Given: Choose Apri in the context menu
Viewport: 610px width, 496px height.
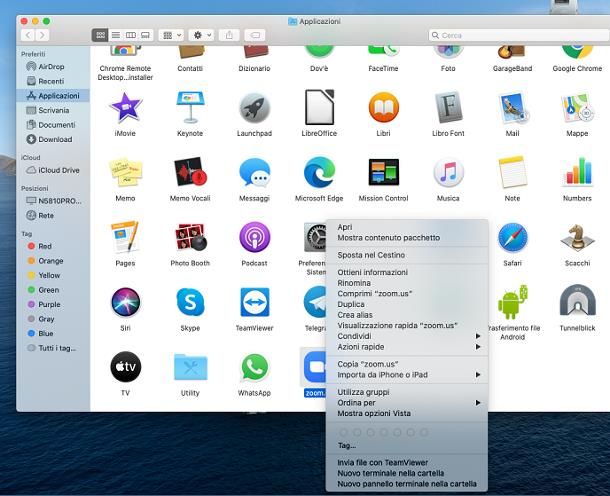Looking at the screenshot, I should (x=407, y=227).
